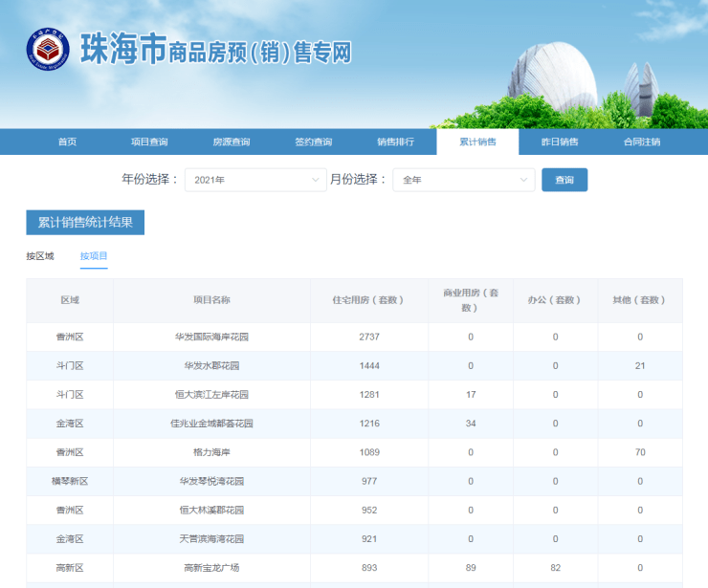Click the 住宅用房 column header

pyautogui.click(x=370, y=300)
